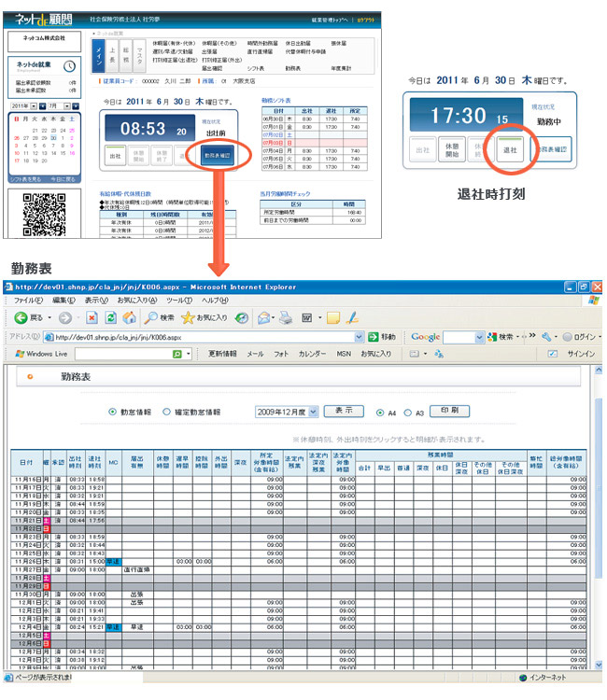Click 出社 button under 08:53 clock
Viewport: 607px width, 700px height.
point(115,156)
